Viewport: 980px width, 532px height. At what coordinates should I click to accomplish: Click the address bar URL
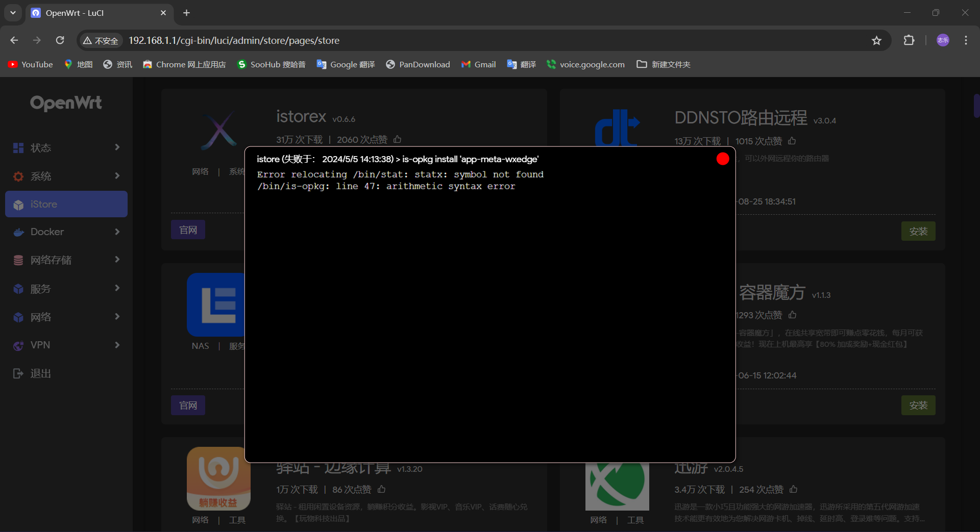[x=234, y=40]
